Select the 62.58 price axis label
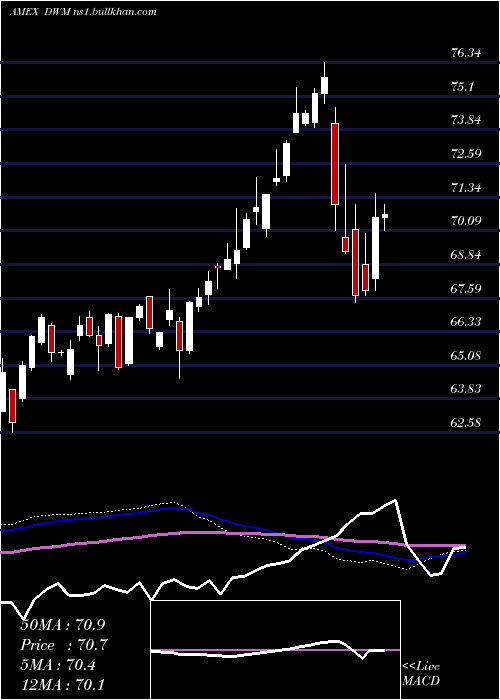The image size is (500, 700). point(466,422)
